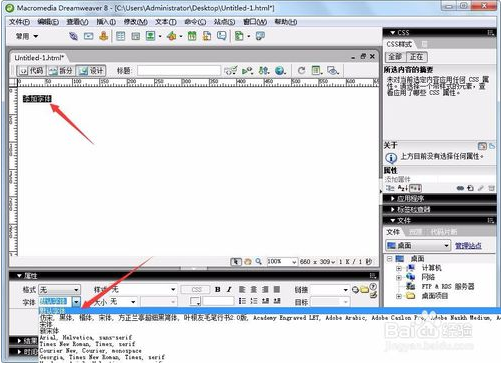Screen dimensions: 502x372
Task: Click the check browser support icon
Action: [x=230, y=71]
